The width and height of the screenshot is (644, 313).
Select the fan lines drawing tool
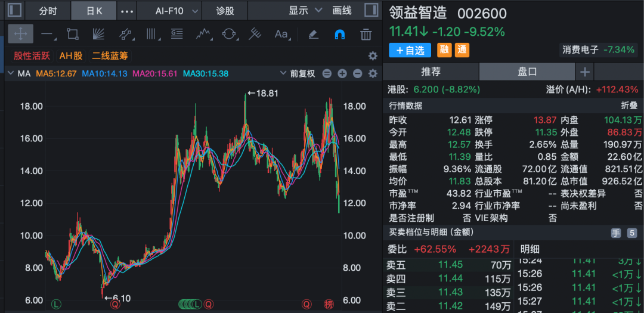click(98, 34)
